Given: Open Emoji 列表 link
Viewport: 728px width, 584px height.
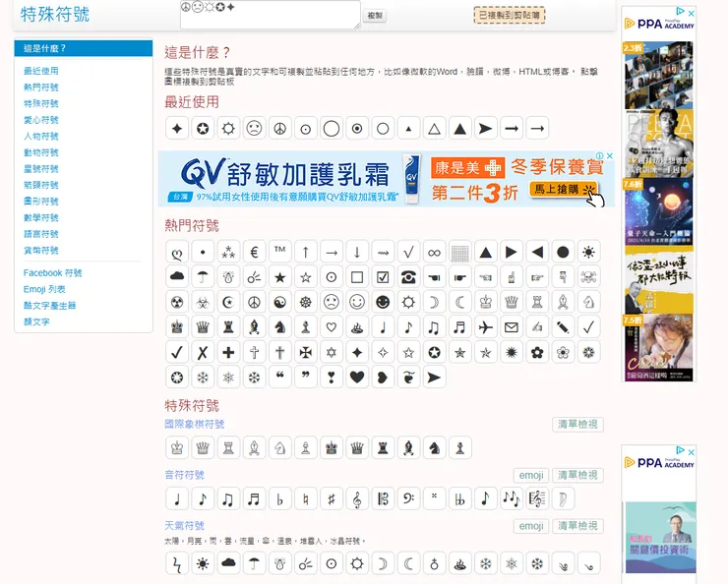Looking at the screenshot, I should pos(44,289).
